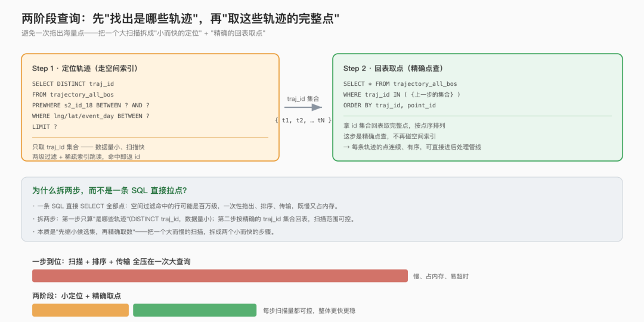Click the '{ t1, t2, … tN }' set label
Viewport: 644px width, 322px height.
tap(303, 120)
